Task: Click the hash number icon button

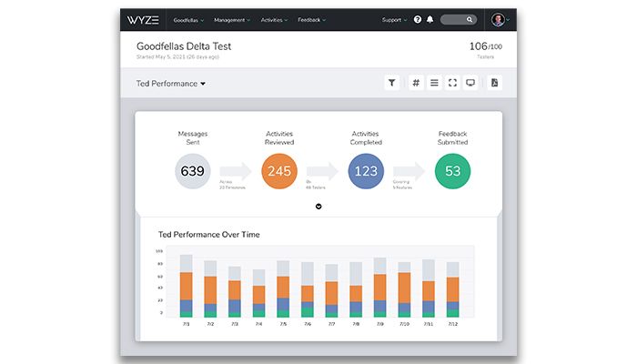Action: (x=416, y=83)
